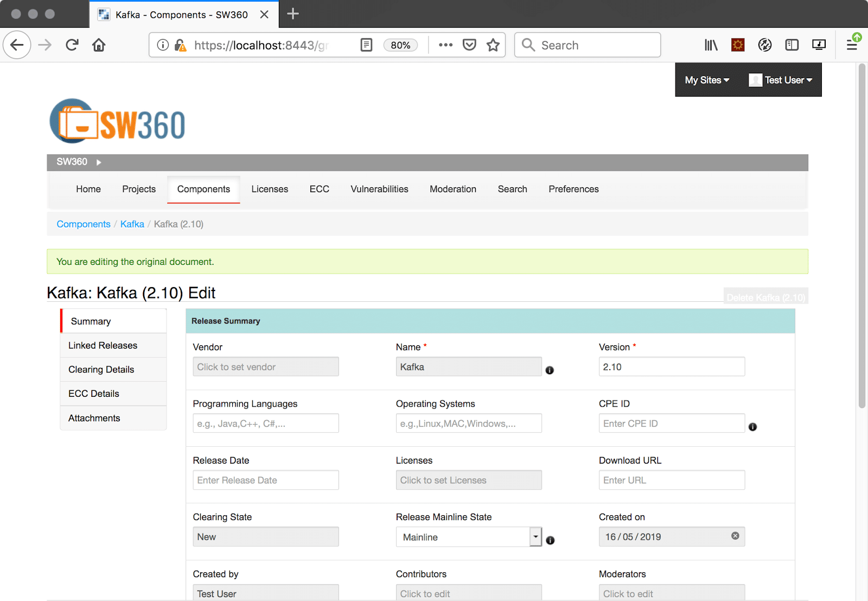The height and width of the screenshot is (601, 868).
Task: Open the Test User dropdown menu
Action: [788, 80]
